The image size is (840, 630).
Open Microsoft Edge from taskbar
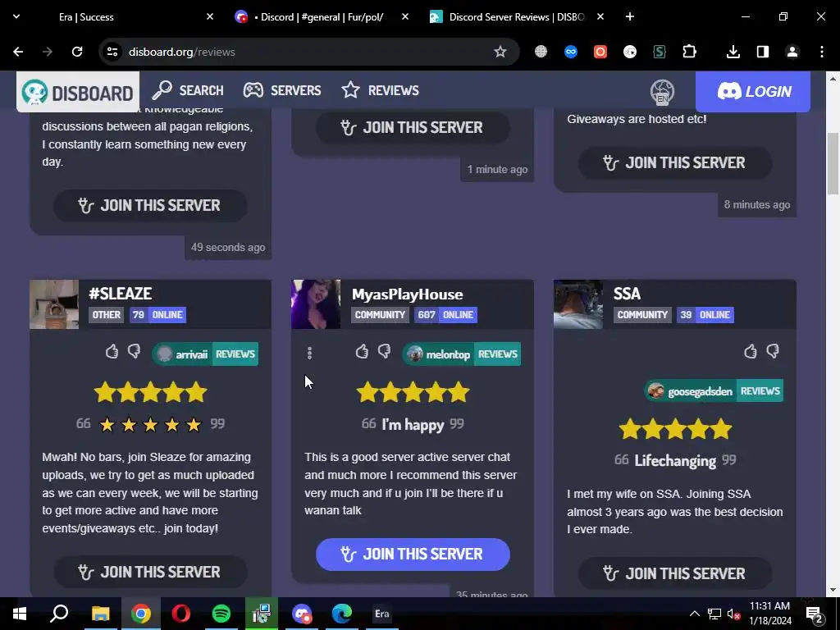pyautogui.click(x=342, y=614)
